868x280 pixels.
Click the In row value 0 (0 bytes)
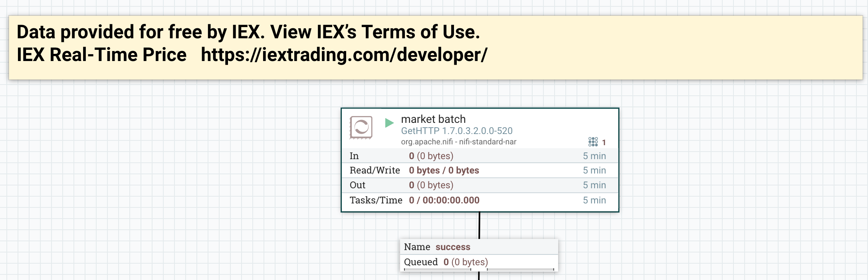[431, 156]
